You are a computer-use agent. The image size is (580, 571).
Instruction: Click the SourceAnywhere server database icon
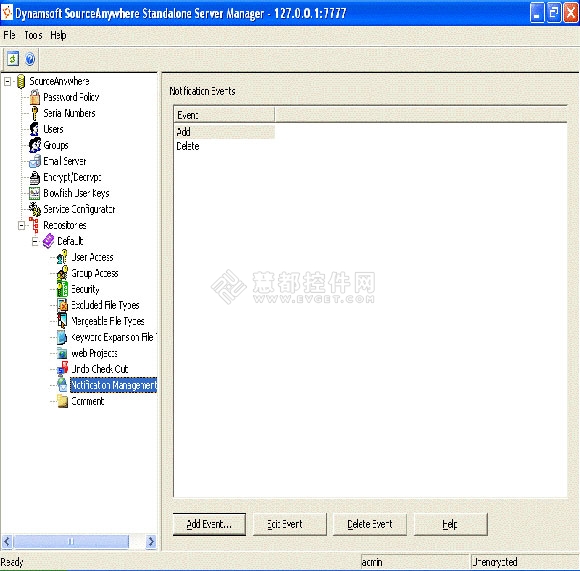[21, 81]
